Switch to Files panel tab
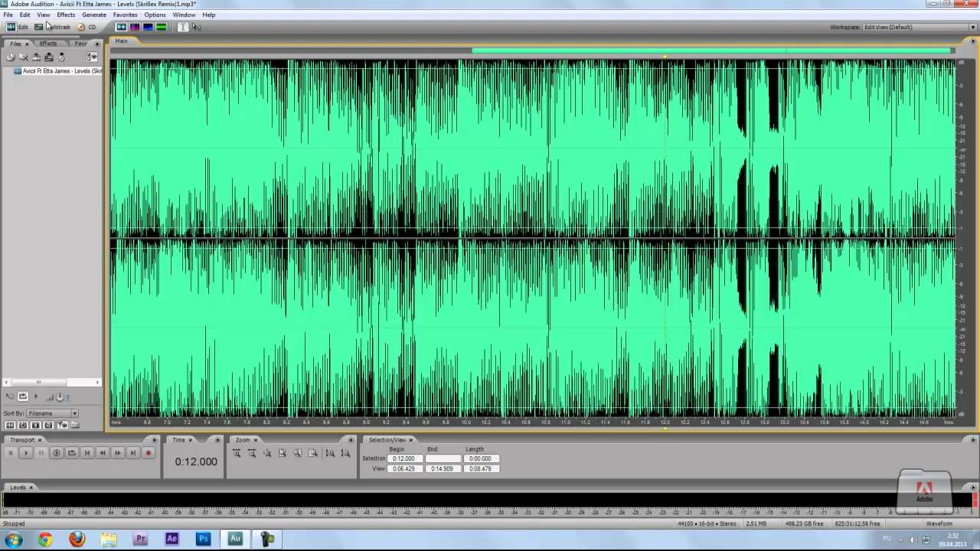The image size is (980, 551). [x=15, y=44]
